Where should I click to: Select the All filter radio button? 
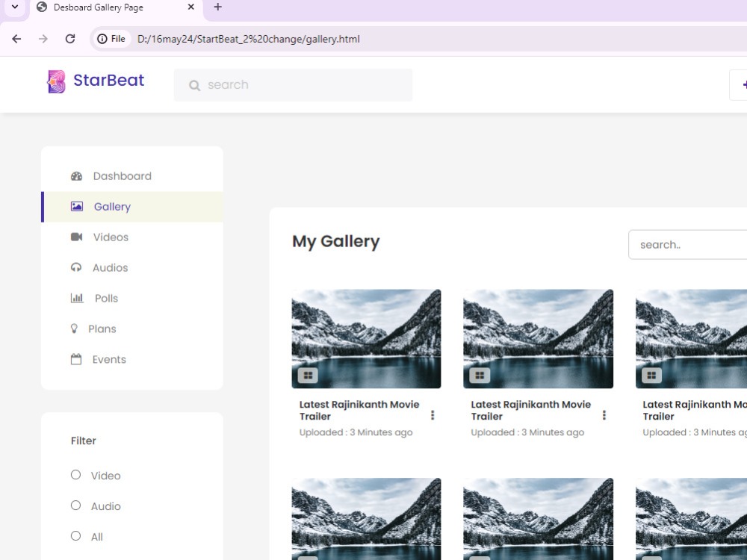tap(75, 535)
